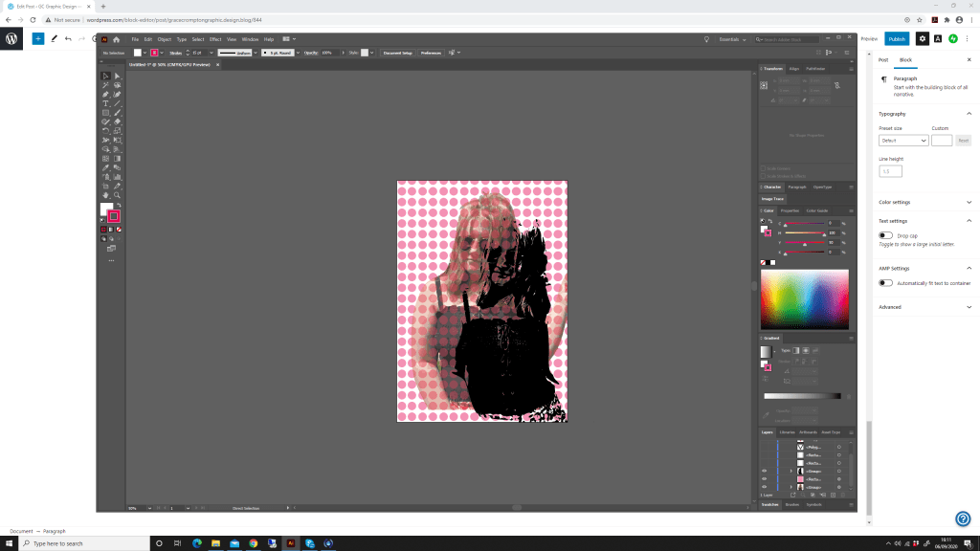Toggle the Drop cap switch

click(886, 235)
